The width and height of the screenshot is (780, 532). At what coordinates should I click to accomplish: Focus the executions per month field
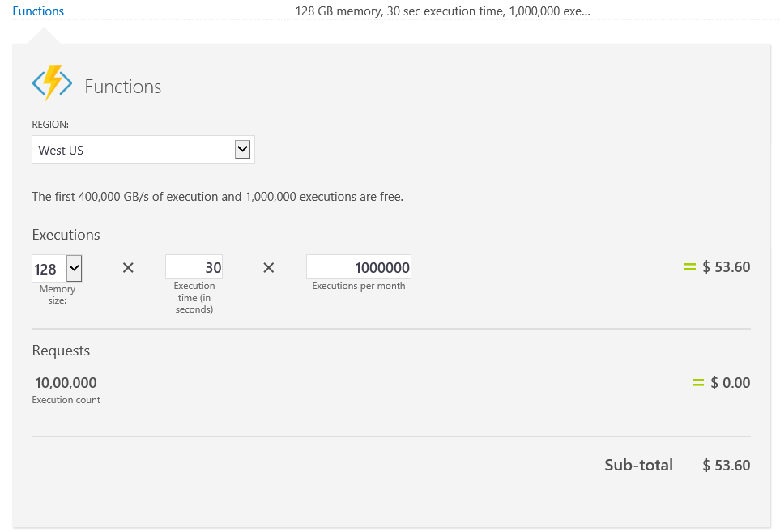coord(359,267)
